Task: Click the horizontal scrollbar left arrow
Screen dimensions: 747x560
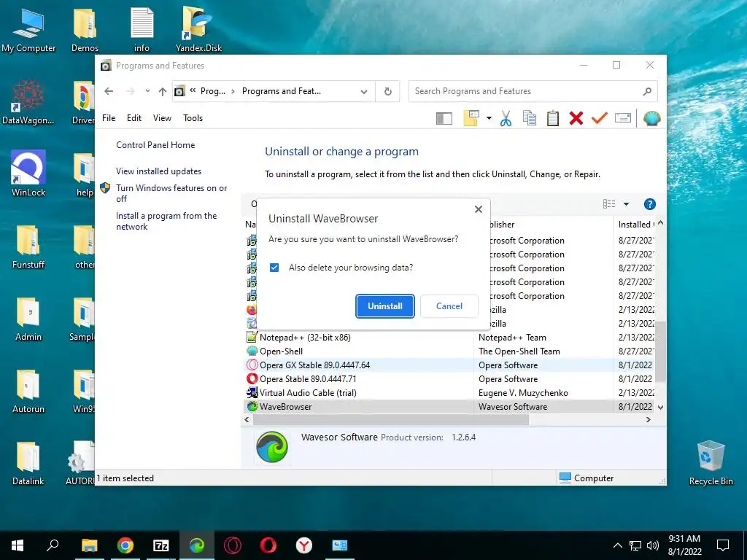Action: pyautogui.click(x=247, y=419)
